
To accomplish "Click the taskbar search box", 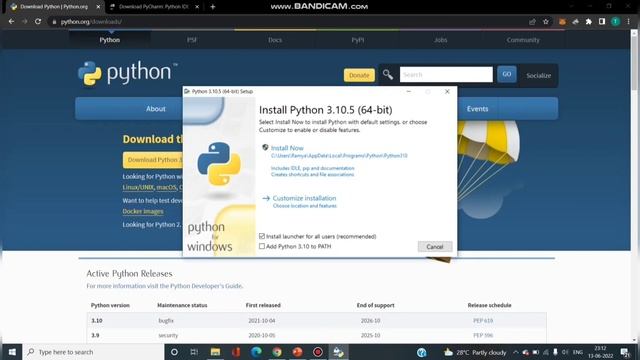I will [x=93, y=352].
